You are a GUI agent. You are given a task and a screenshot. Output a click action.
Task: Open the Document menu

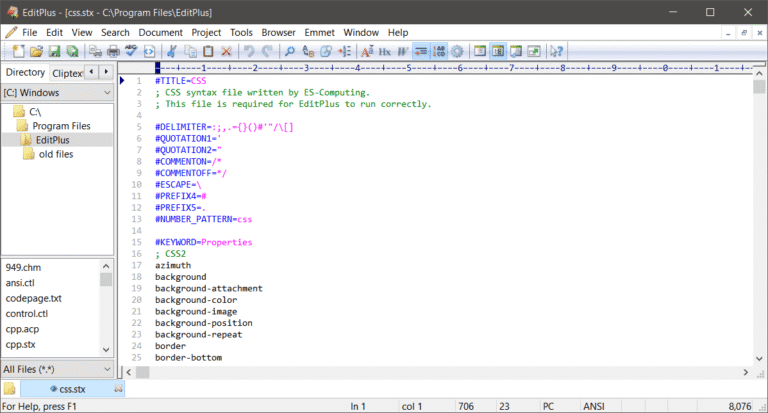[160, 33]
